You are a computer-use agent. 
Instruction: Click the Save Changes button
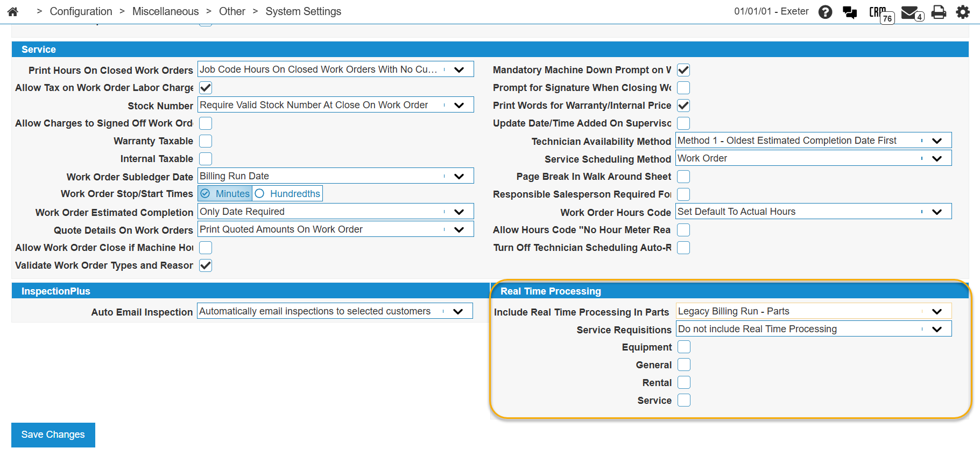pyautogui.click(x=53, y=435)
